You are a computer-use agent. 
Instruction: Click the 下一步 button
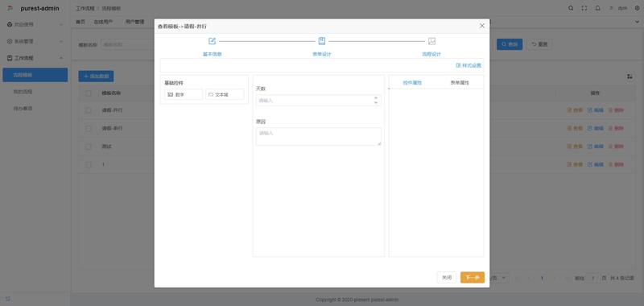[x=473, y=278]
